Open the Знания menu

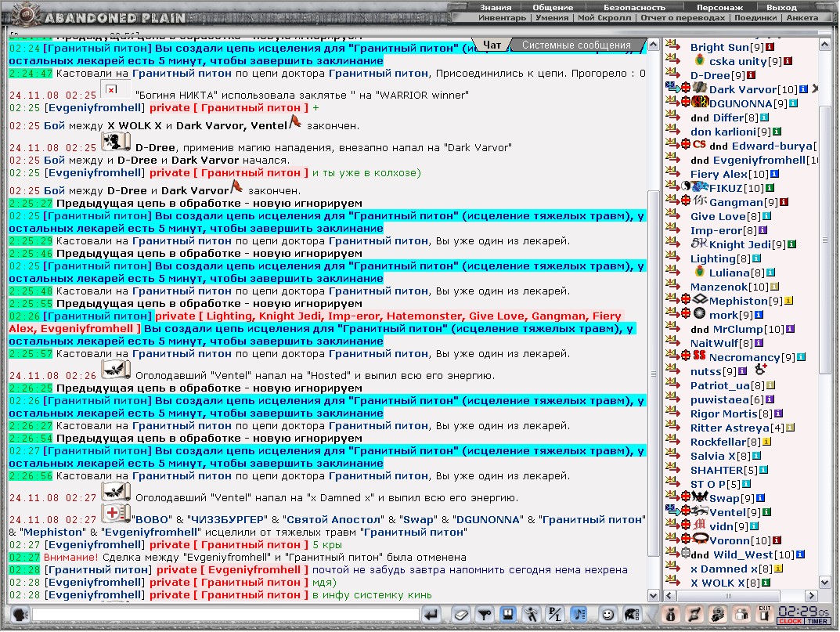(496, 8)
